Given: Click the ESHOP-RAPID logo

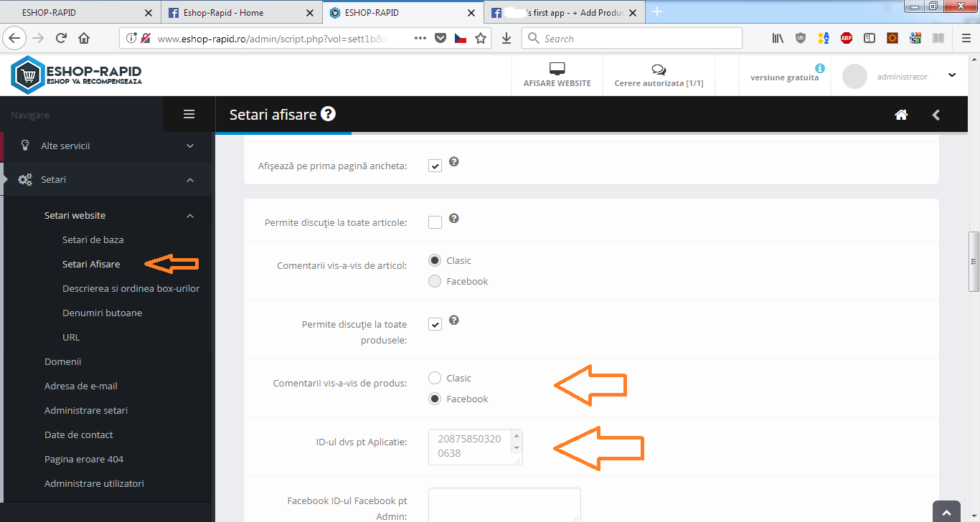Looking at the screenshot, I should (76, 75).
